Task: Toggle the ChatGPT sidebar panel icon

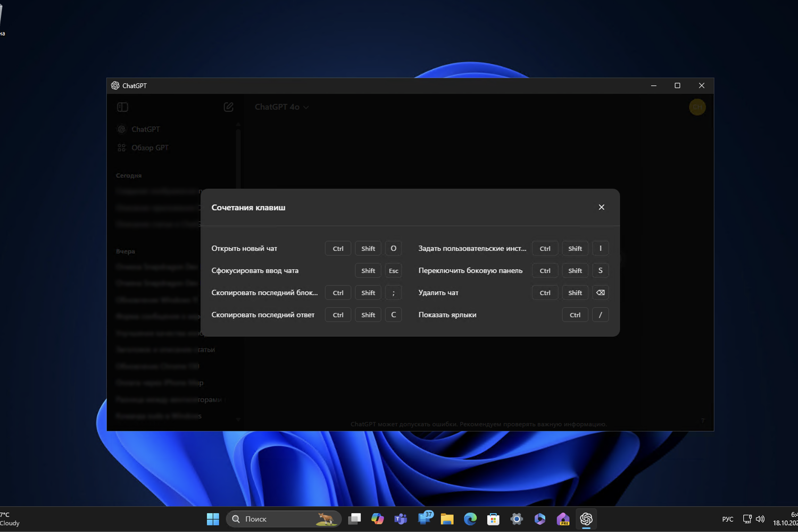Action: click(x=122, y=107)
